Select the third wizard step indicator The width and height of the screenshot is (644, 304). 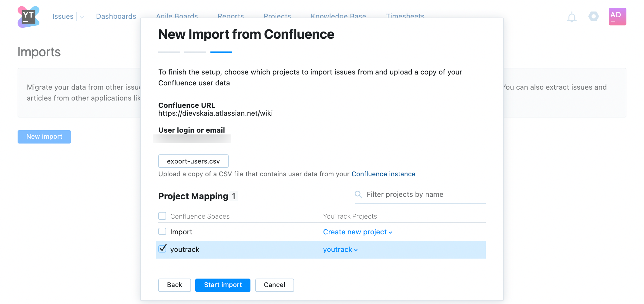[221, 52]
